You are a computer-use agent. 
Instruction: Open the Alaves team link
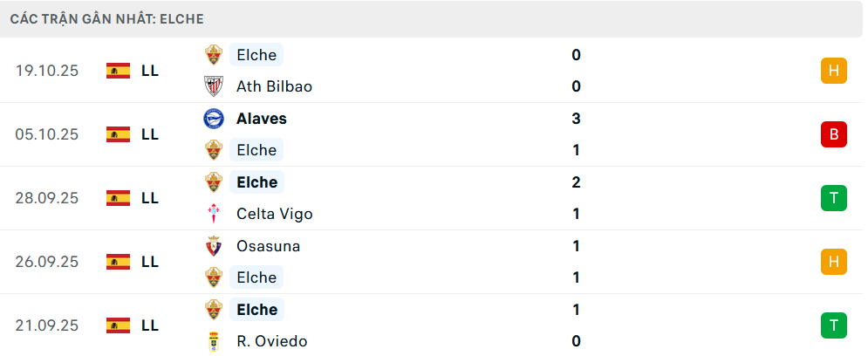tap(262, 119)
